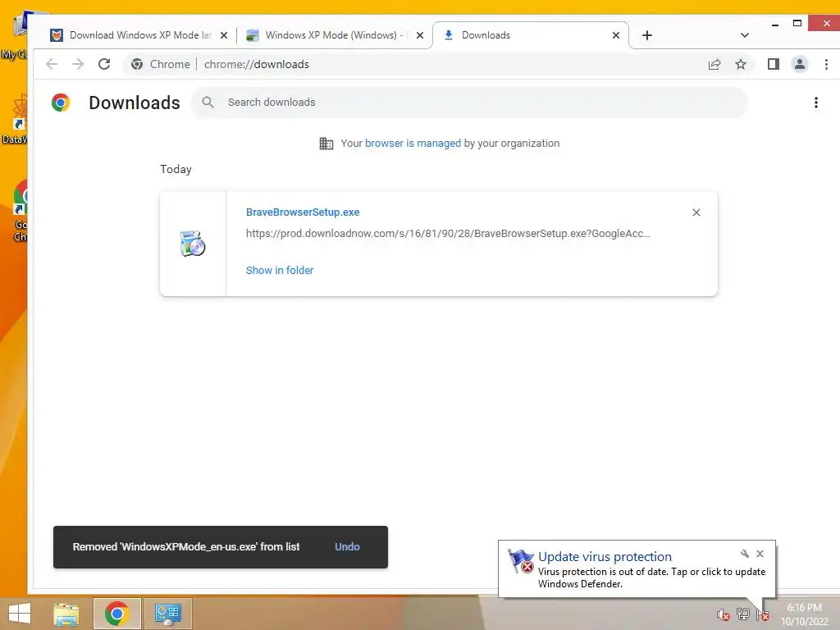The height and width of the screenshot is (630, 840).
Task: Open the profile avatar menu
Action: pyautogui.click(x=799, y=64)
